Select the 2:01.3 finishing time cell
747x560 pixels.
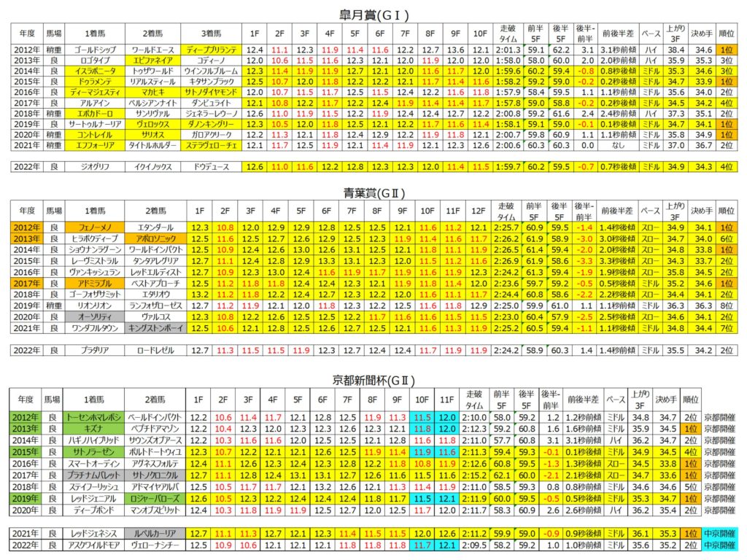pyautogui.click(x=505, y=50)
